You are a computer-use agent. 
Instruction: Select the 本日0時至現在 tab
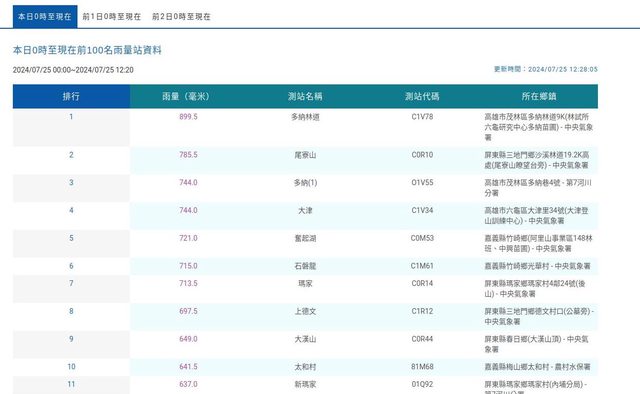[x=45, y=17]
